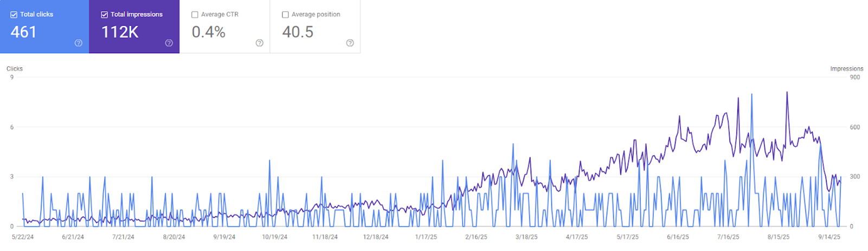Image resolution: width=868 pixels, height=251 pixels.
Task: Click help icon on Total clicks card
Action: 79,43
